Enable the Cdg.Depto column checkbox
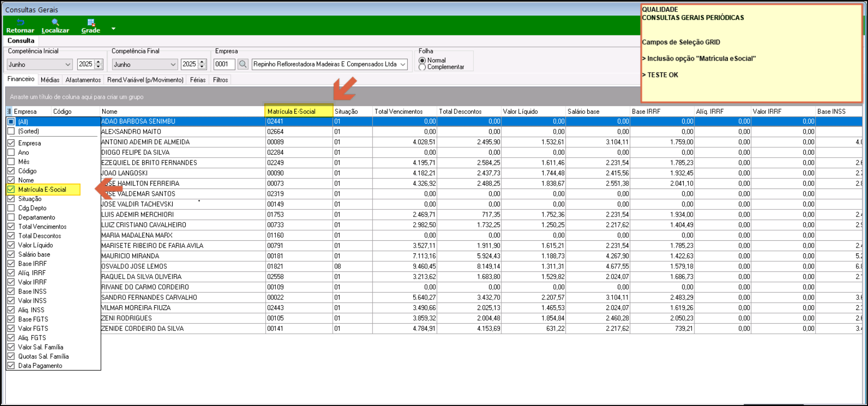 pyautogui.click(x=11, y=208)
